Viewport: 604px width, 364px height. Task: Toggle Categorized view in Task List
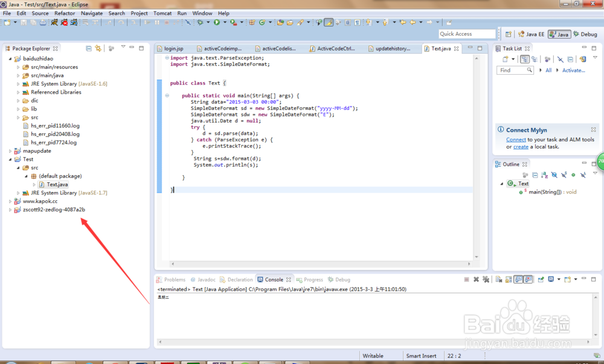coord(525,59)
